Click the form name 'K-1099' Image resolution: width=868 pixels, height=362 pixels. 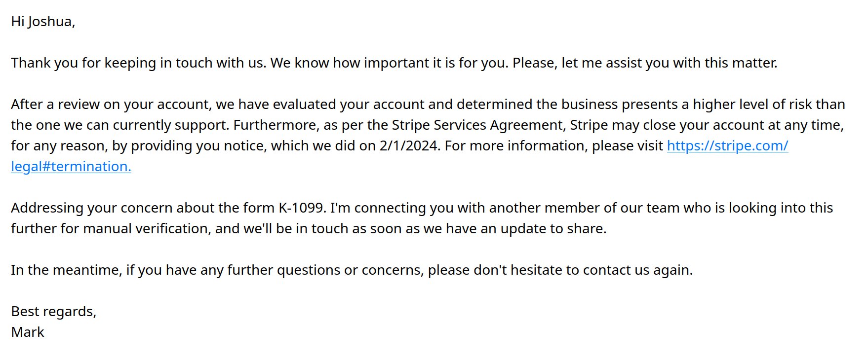[302, 208]
